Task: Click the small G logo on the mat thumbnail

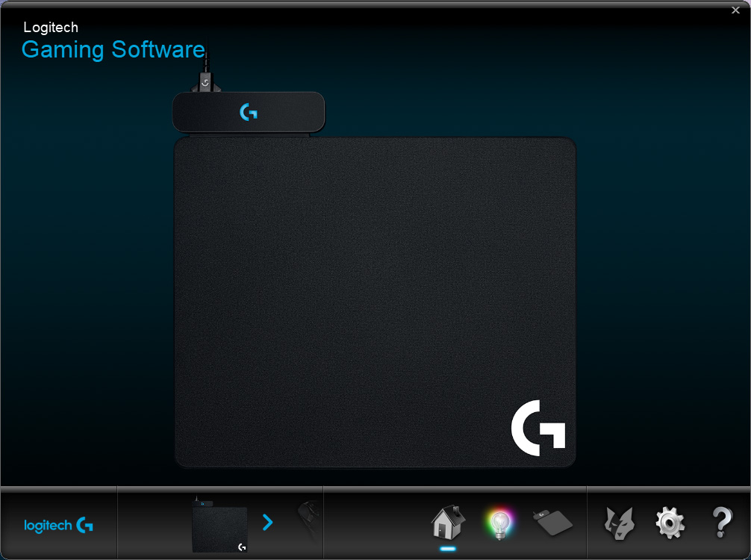Action: (x=242, y=547)
